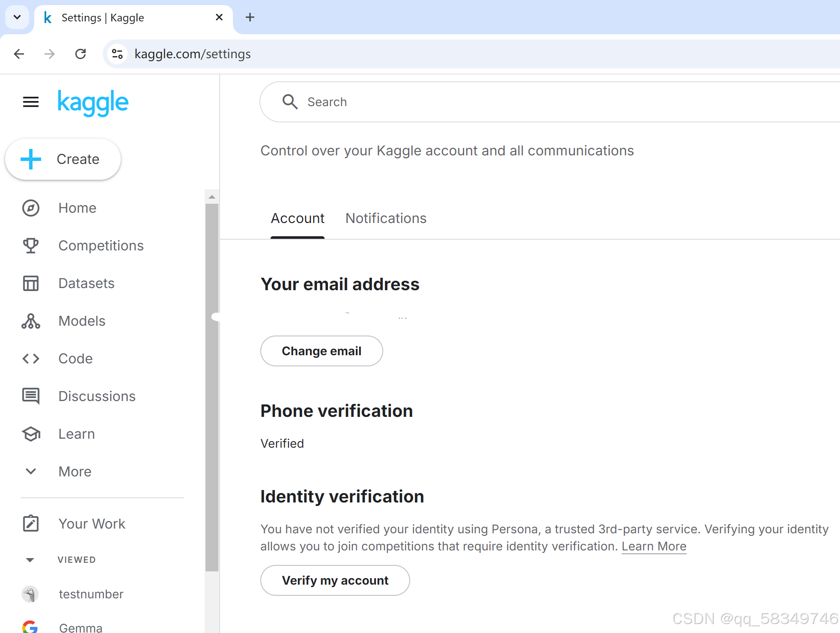
Task: Click the Home compass icon
Action: (x=31, y=208)
